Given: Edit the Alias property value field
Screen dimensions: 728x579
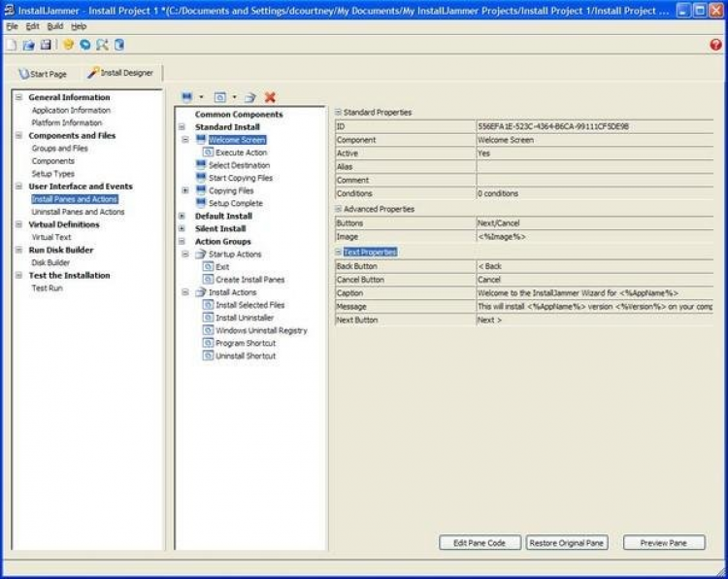Looking at the screenshot, I should tap(595, 166).
